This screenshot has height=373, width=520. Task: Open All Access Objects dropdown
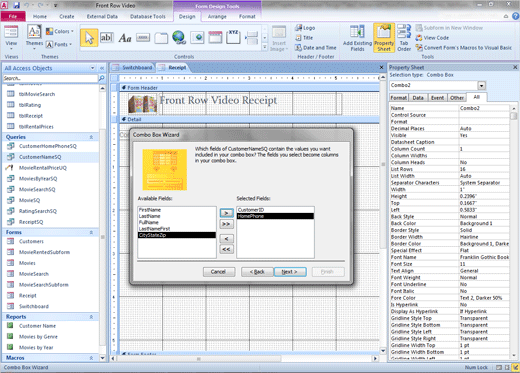92,68
